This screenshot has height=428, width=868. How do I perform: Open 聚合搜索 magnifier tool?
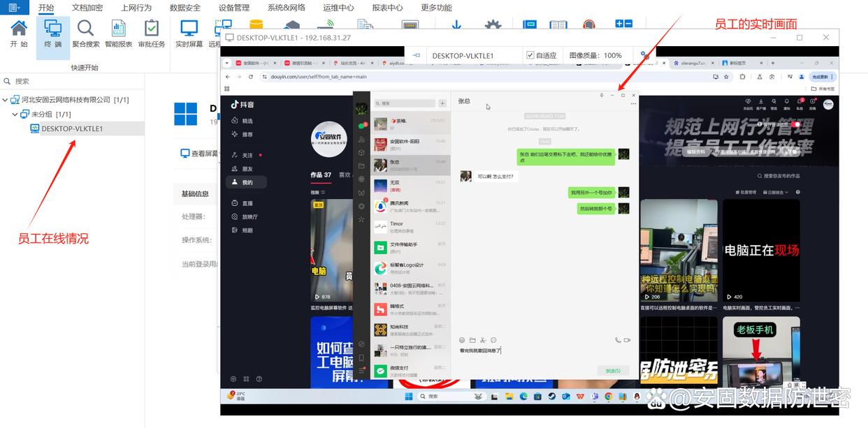point(85,34)
